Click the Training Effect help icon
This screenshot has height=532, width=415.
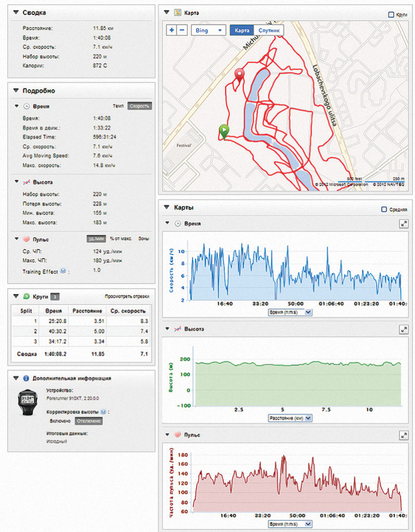pos(63,271)
